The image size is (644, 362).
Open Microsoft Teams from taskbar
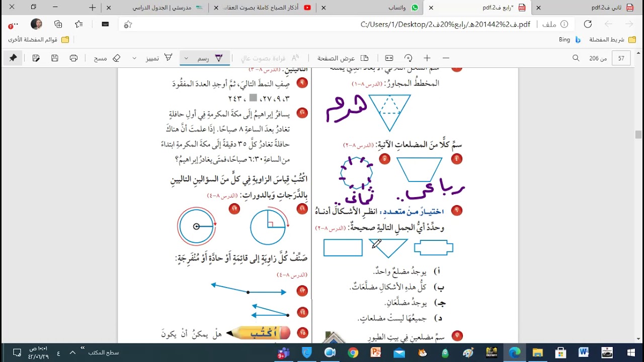pos(283,352)
